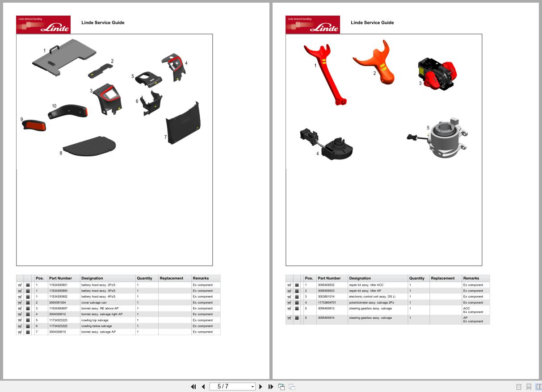Screen dimensions: 542x392
Task: Click the greyed go-to-next-view icon in bottom toolbar
Action: pos(292,387)
